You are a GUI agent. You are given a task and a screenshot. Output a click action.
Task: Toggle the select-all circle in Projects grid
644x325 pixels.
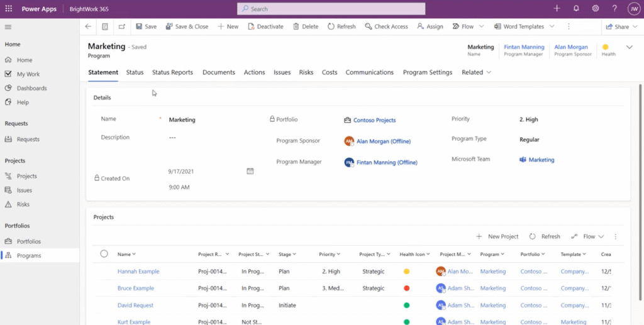(x=104, y=254)
